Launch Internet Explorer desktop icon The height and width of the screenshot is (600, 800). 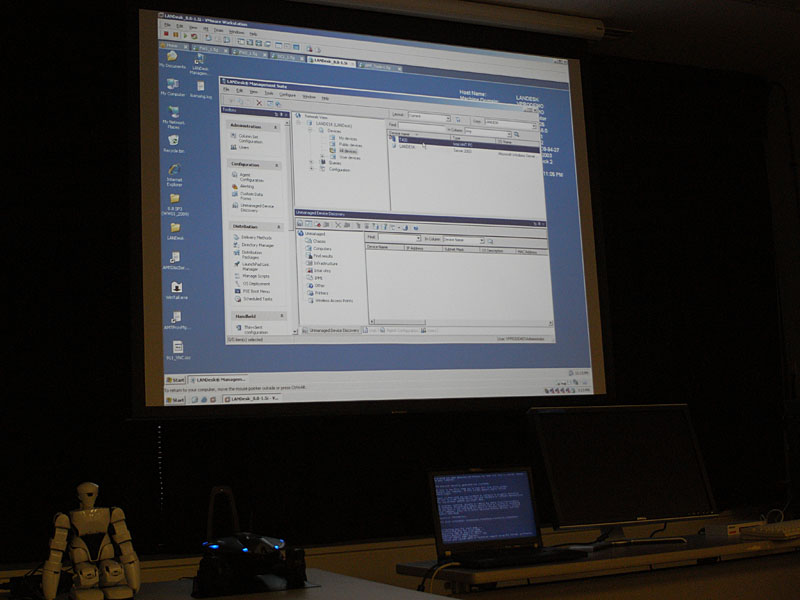[174, 174]
